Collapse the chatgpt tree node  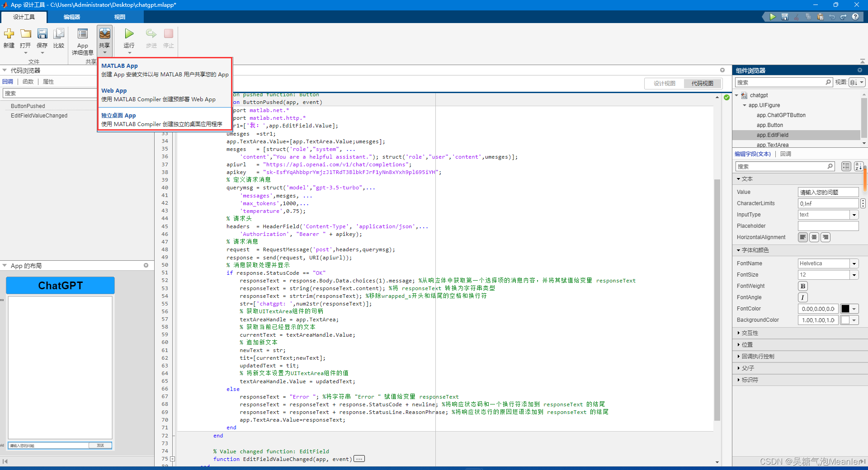point(736,95)
